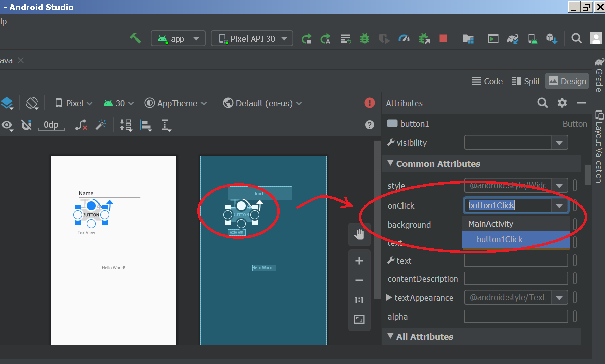Open the visibility attribute dropdown
The image size is (605, 364).
point(559,143)
